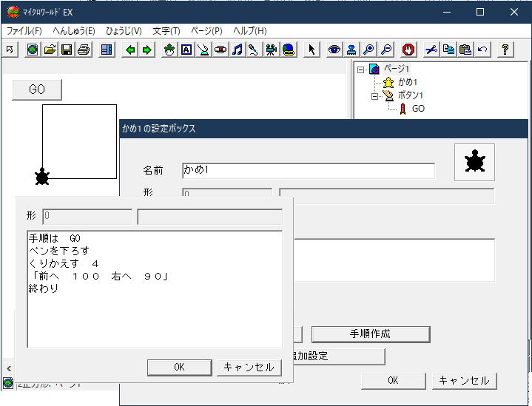Click OK in the かめ1 settings box
The image size is (532, 406).
pos(393,381)
